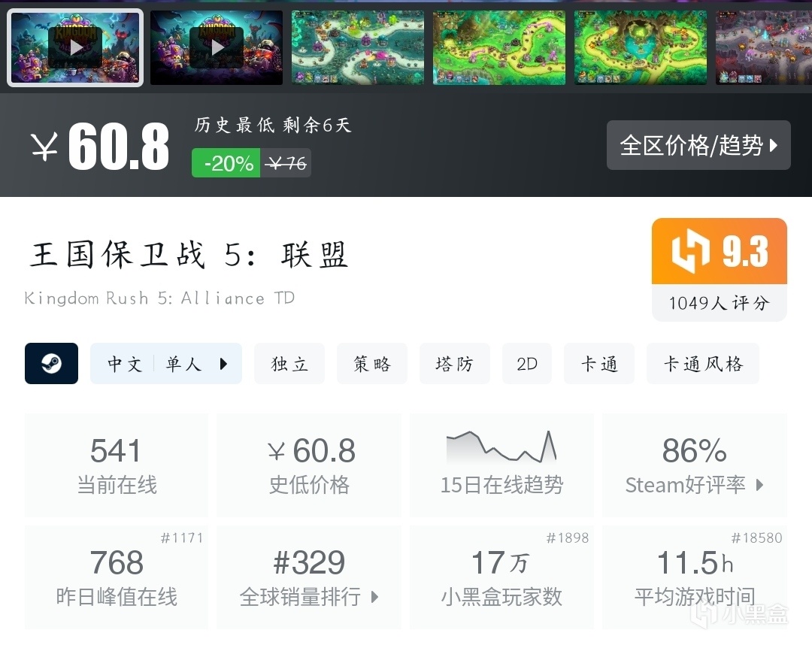Open the 当前在线 541 stat card
The image size is (812, 645).
(117, 465)
